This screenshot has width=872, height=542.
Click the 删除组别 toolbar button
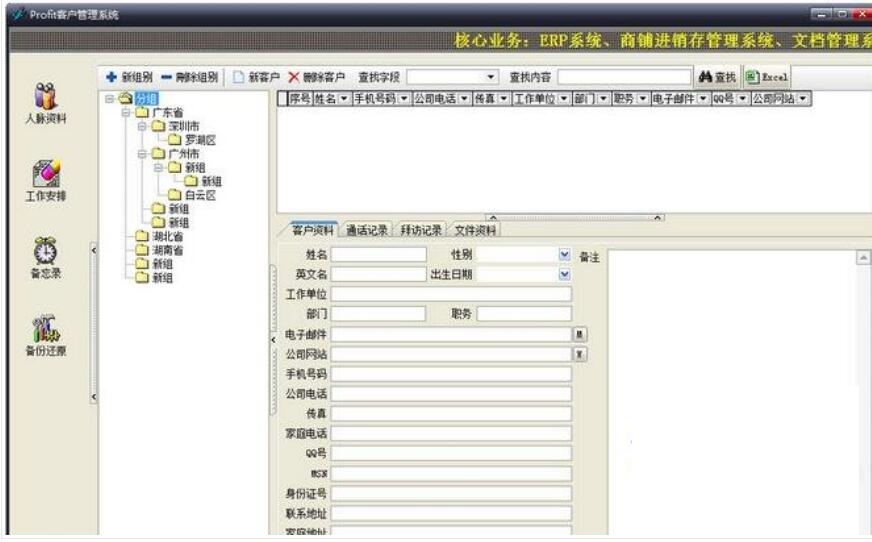[x=190, y=77]
